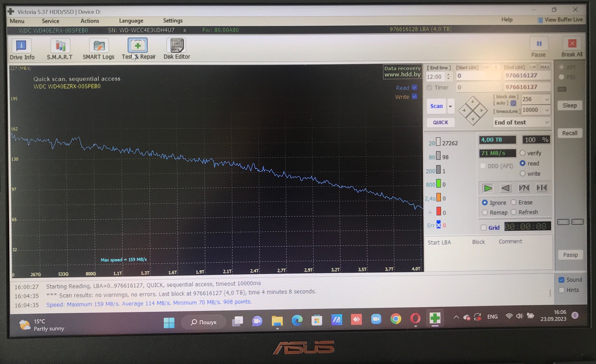Select the Refresh radio option
The width and height of the screenshot is (596, 364).
tap(513, 212)
